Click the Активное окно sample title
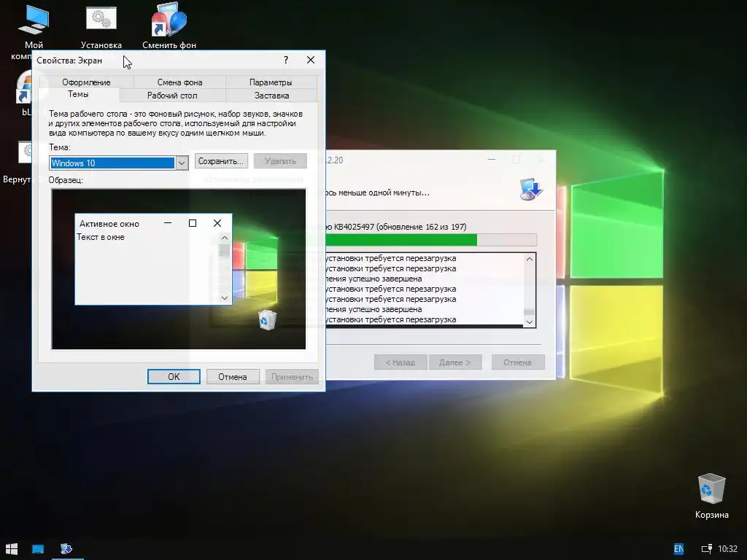The width and height of the screenshot is (747, 560). [109, 223]
